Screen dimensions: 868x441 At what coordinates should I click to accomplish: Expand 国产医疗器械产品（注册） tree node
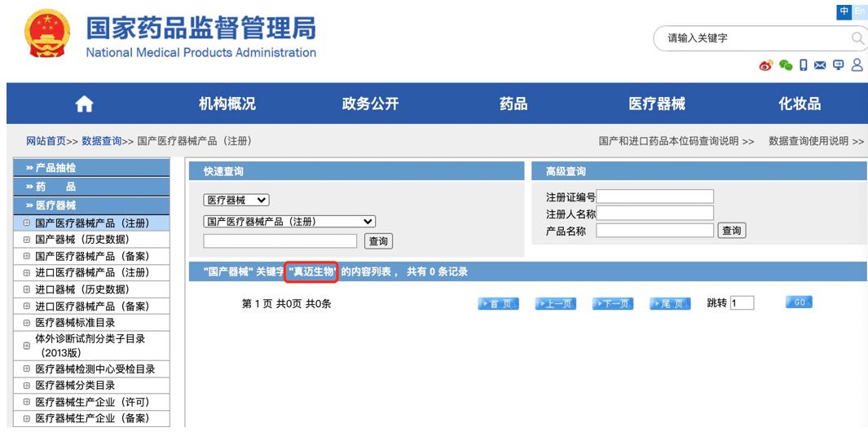click(27, 223)
